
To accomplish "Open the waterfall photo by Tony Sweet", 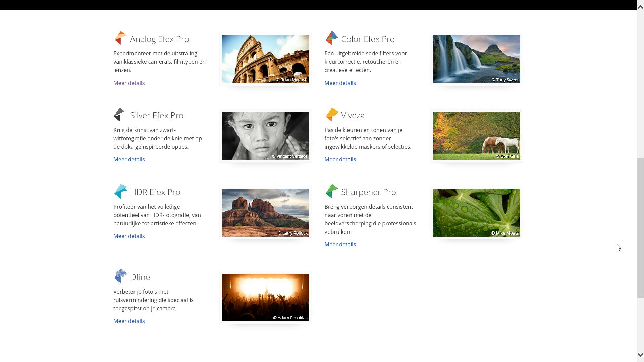I will coord(476,59).
